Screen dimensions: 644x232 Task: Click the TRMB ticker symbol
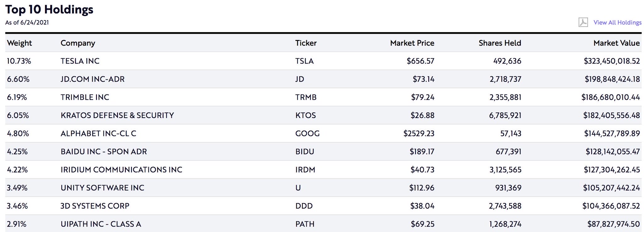(x=306, y=97)
